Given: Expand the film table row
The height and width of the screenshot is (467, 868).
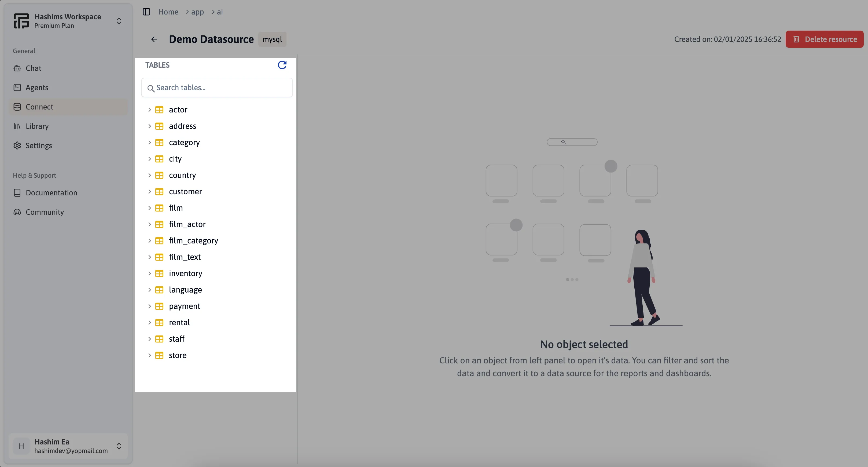Looking at the screenshot, I should tap(149, 208).
